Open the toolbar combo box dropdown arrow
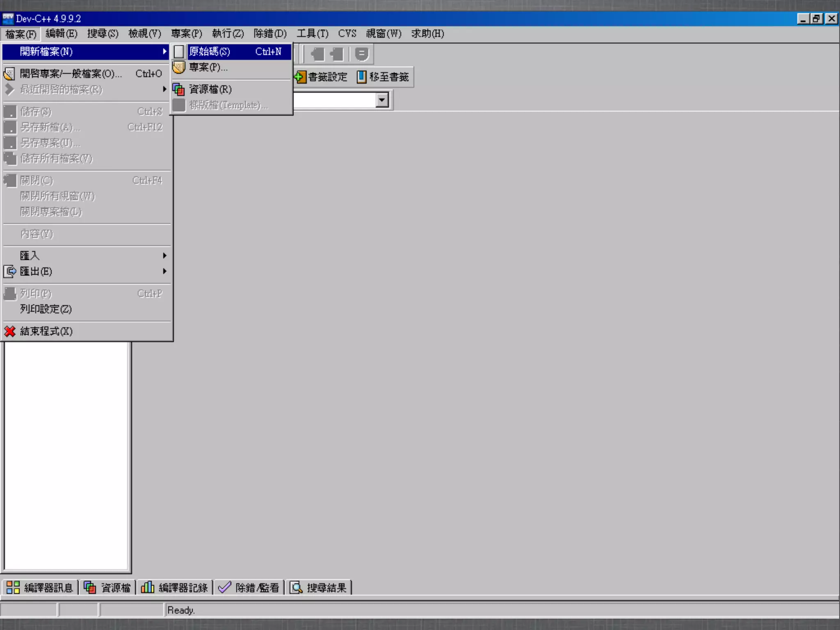Image resolution: width=840 pixels, height=630 pixels. (382, 100)
